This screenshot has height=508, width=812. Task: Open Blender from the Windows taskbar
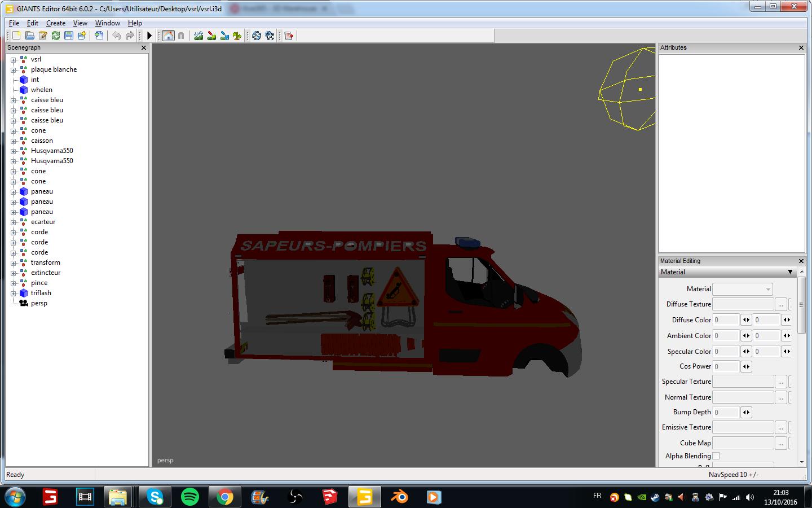tap(400, 497)
